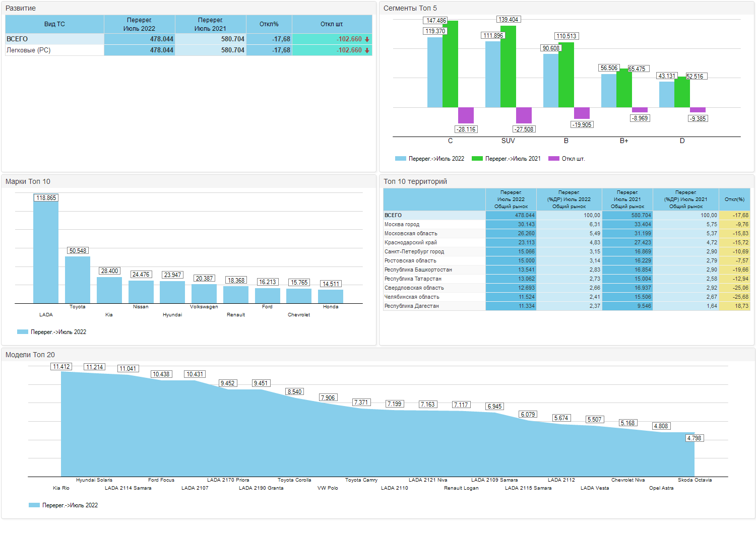
Task: Click the Ford Focus axis label
Action: [x=161, y=480]
